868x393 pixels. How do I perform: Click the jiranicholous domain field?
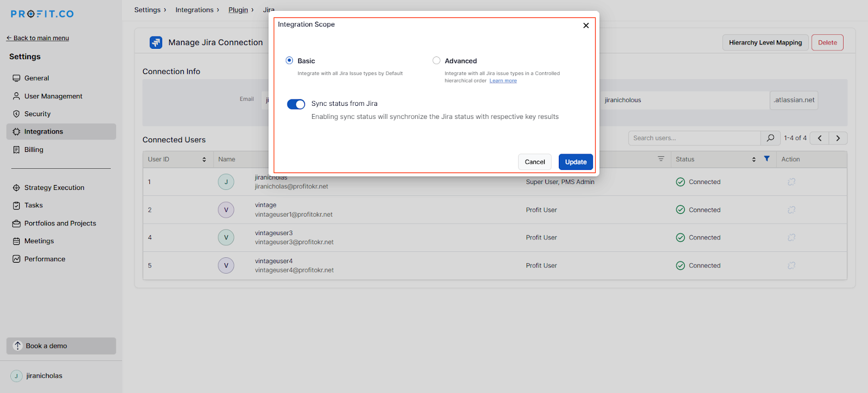pos(684,100)
